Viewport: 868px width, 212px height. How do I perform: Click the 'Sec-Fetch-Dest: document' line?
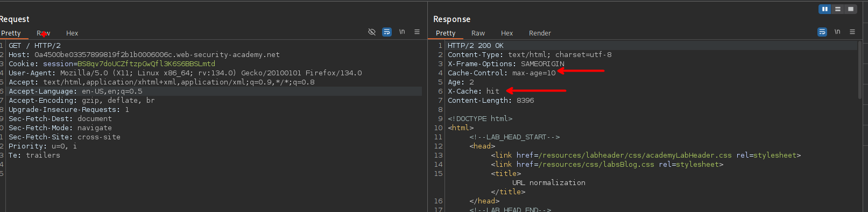tap(60, 119)
